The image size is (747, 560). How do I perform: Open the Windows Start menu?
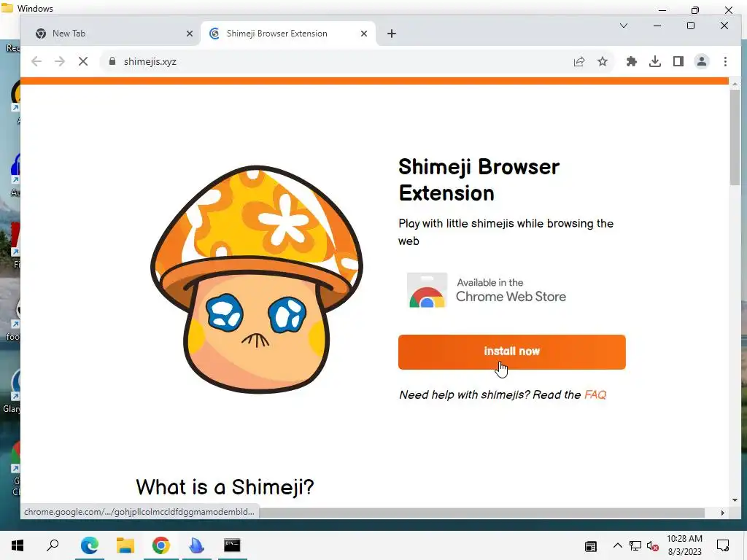point(18,545)
